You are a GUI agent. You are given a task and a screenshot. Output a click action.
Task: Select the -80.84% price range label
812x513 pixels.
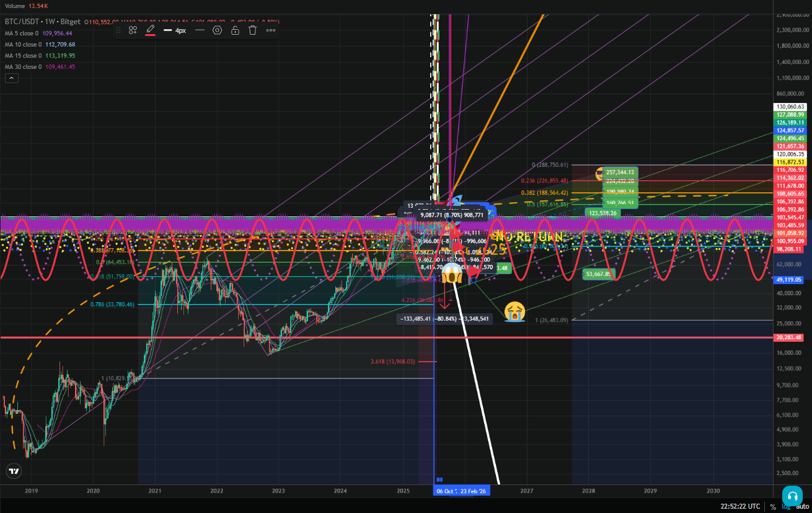[446, 319]
